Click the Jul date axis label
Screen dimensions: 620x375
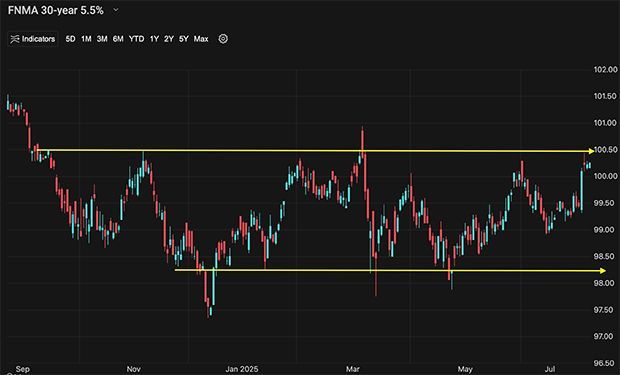(550, 369)
